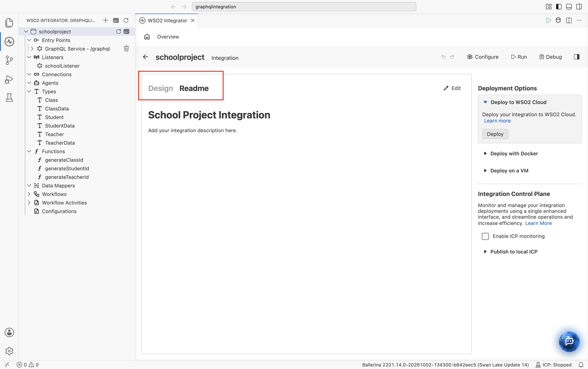Toggle the primary sidebar visibility
Viewport: 588px width, 369px height.
point(559,7)
